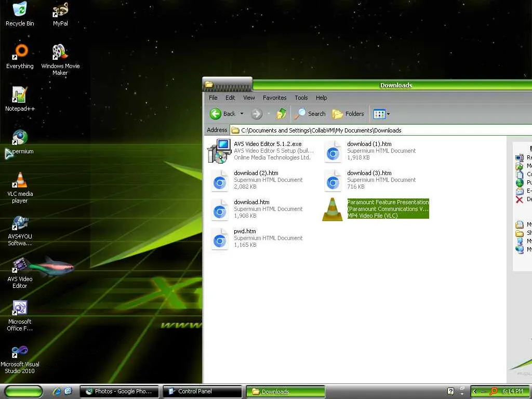Viewport: 532px width, 399px height.
Task: Switch to Control Panel taskbar window
Action: [x=202, y=392]
